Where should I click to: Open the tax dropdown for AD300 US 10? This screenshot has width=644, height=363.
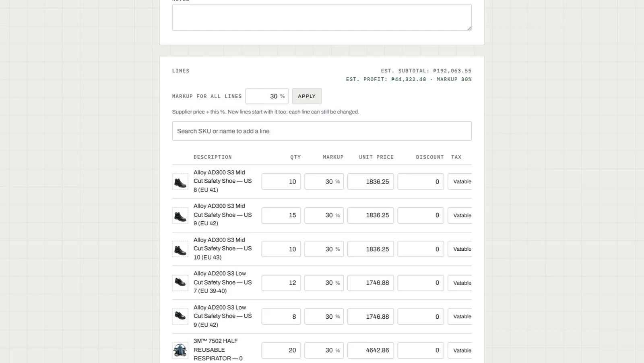click(460, 249)
